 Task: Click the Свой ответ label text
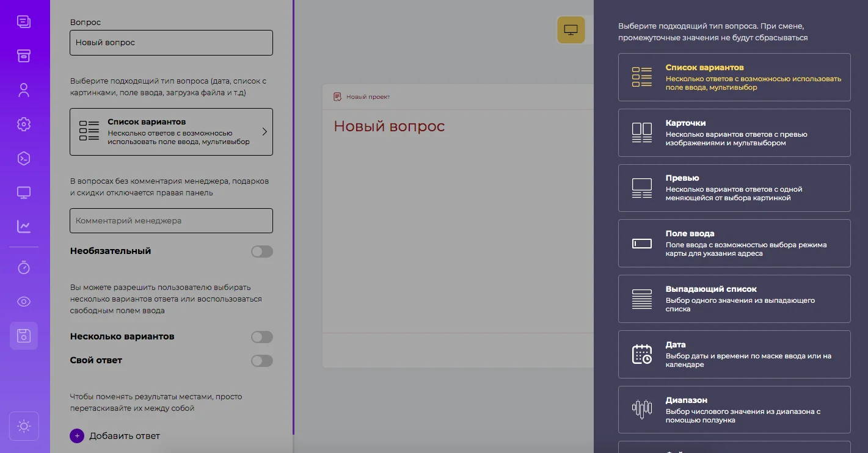(96, 360)
